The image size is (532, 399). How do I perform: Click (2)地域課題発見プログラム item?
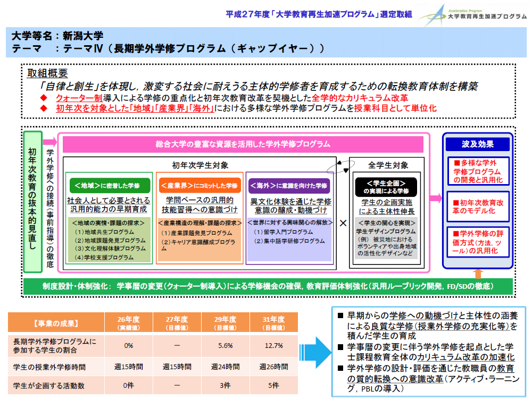click(x=110, y=240)
